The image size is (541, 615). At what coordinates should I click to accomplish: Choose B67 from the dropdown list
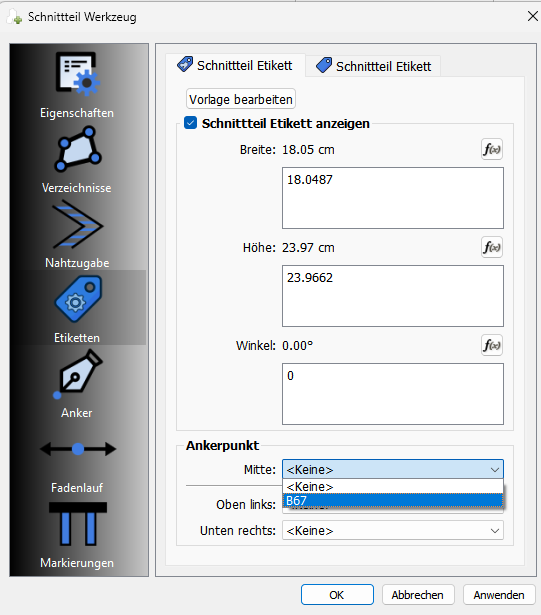393,501
